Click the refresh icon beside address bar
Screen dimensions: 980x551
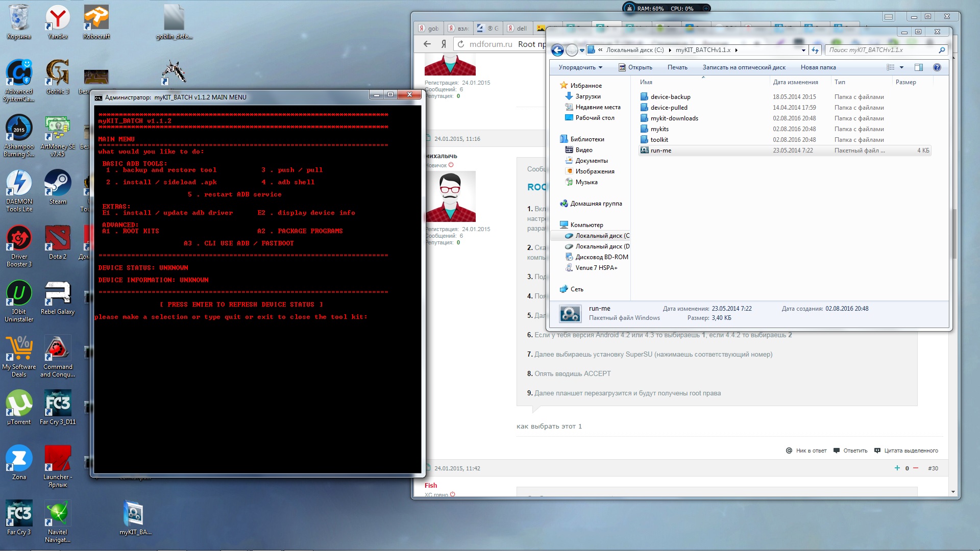(x=815, y=50)
